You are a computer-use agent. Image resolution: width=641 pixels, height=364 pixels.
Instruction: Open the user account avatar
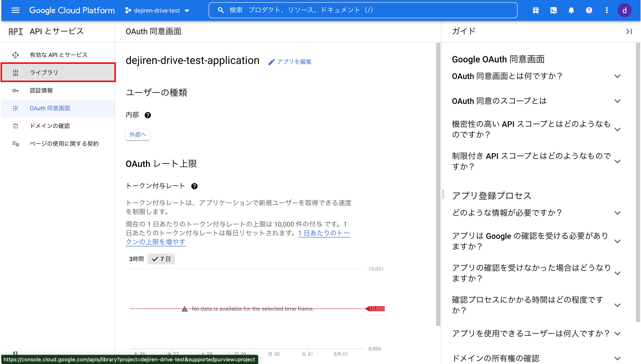click(x=625, y=10)
